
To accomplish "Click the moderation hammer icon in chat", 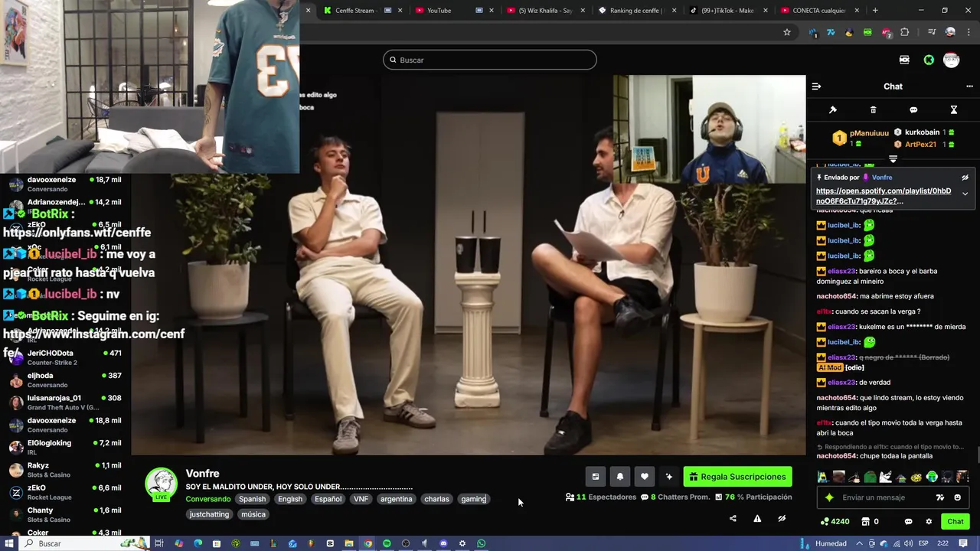I will click(833, 110).
